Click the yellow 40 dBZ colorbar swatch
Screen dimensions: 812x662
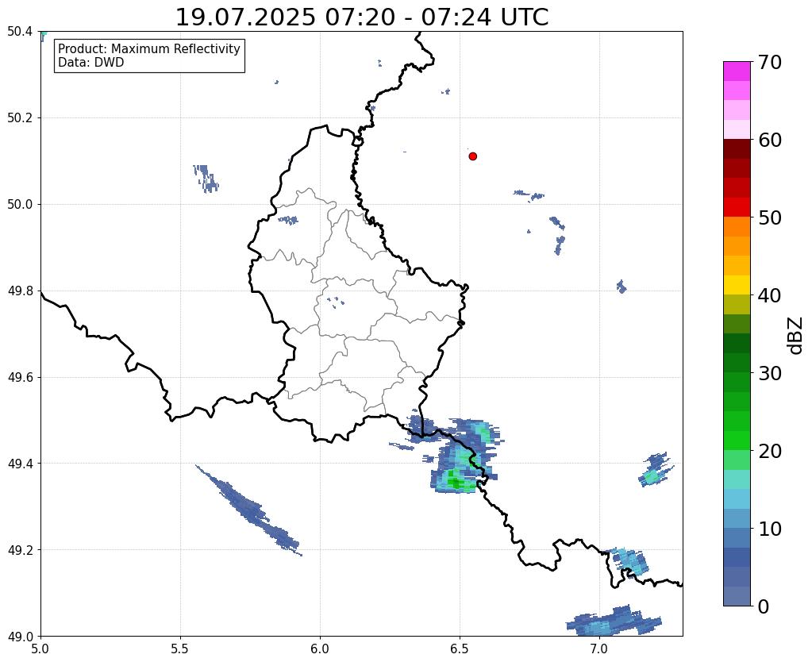(x=737, y=285)
